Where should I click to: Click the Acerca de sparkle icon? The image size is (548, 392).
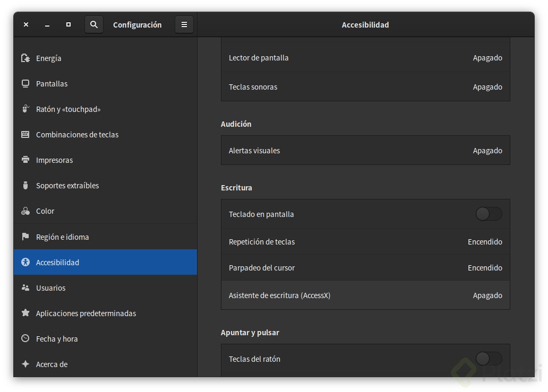coord(25,364)
